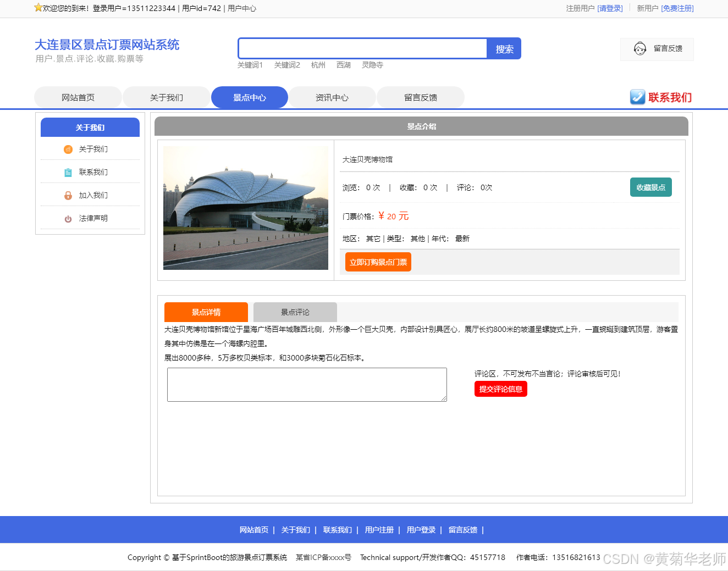728x571 pixels.
Task: Click footer link 用户注册
Action: click(x=379, y=530)
